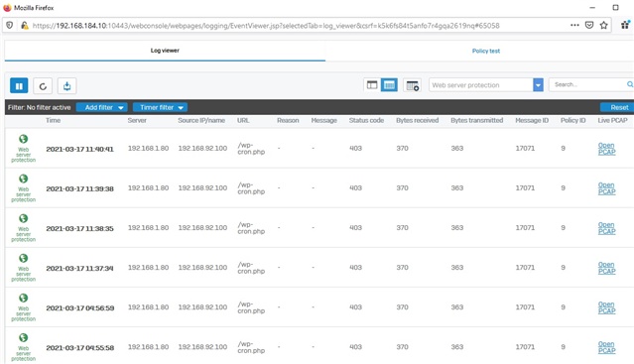Viewport: 634px width, 364px height.
Task: Open PCAP for the 11:39:38 entry
Action: (x=606, y=188)
